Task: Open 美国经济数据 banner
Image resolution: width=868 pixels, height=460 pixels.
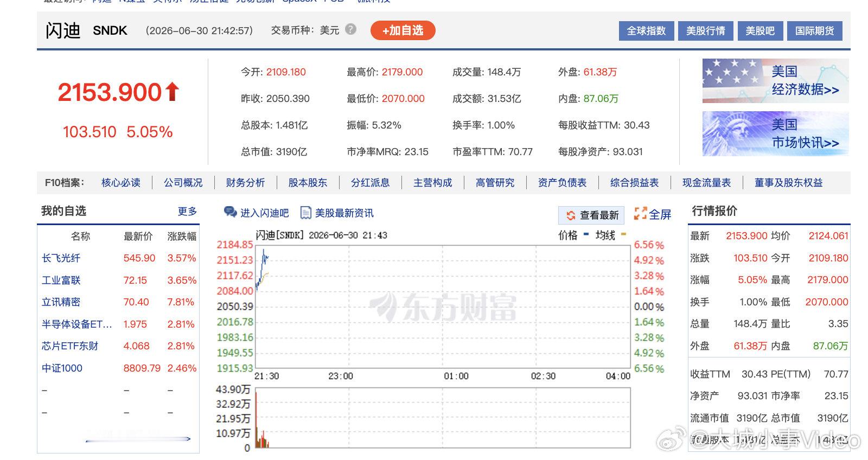Action: tap(775, 81)
